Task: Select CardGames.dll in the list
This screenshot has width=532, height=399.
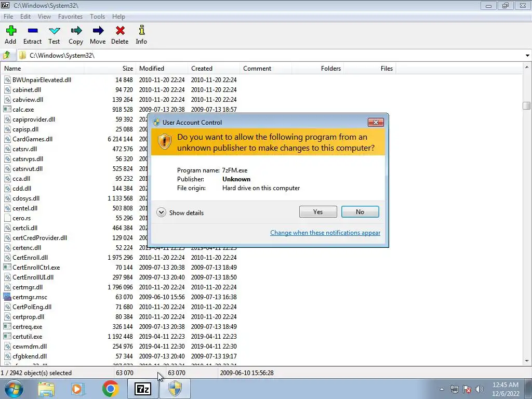Action: pos(32,139)
